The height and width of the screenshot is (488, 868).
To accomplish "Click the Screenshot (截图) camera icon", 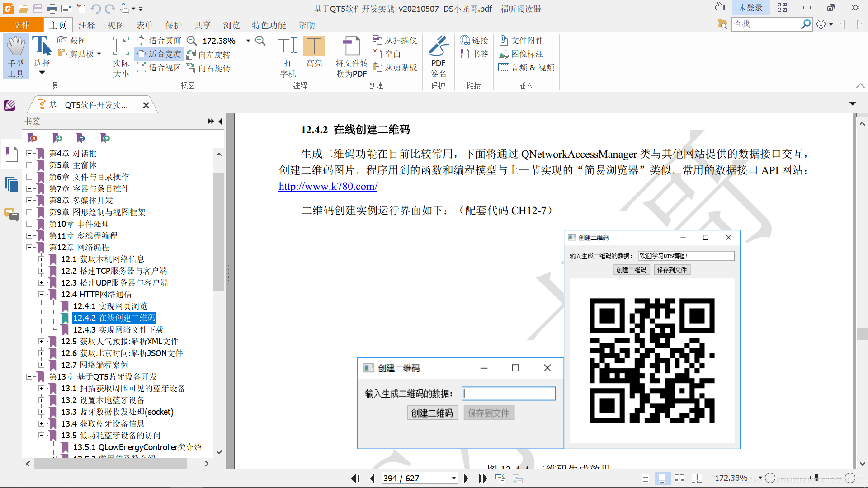I will [62, 40].
